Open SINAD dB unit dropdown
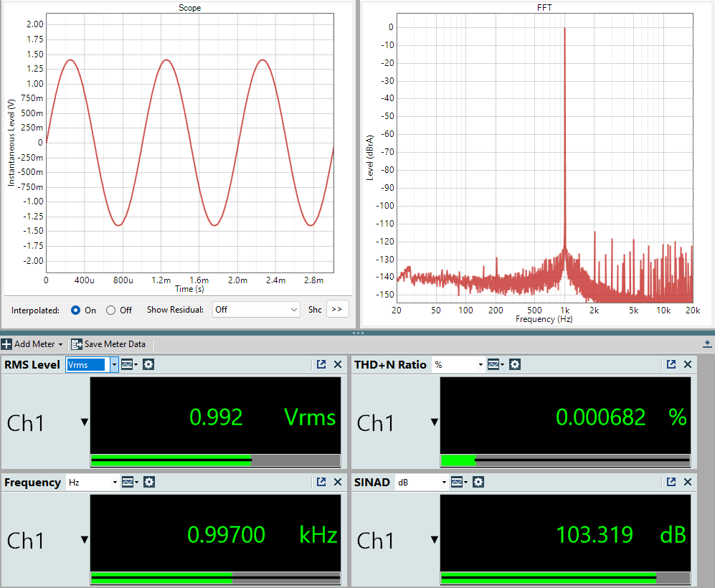The height and width of the screenshot is (588, 715). 445,483
